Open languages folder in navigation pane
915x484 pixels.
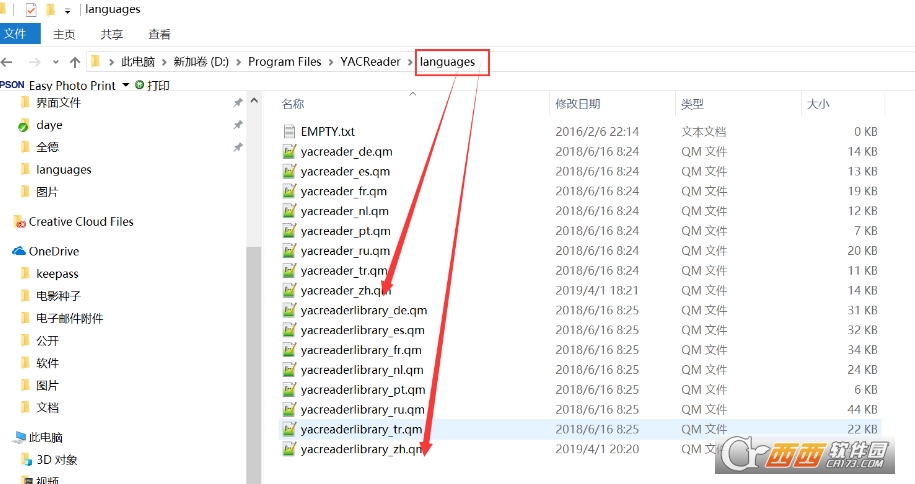click(64, 169)
